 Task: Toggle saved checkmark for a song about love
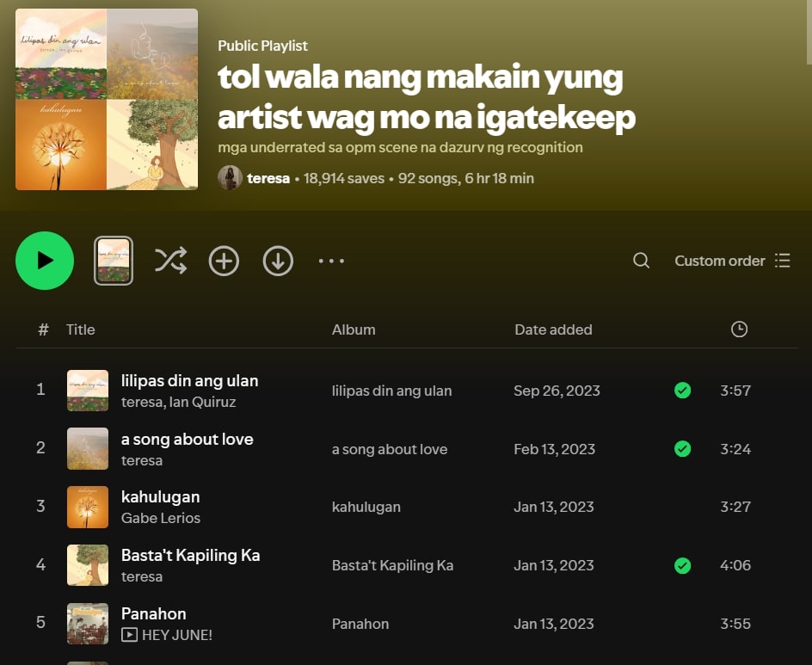tap(682, 449)
